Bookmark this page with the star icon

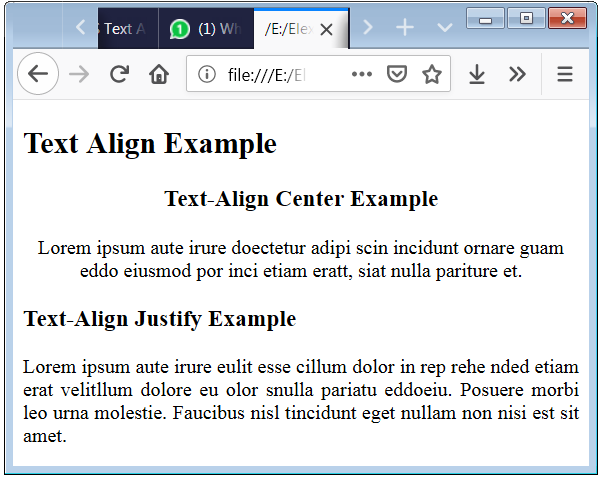pos(432,74)
